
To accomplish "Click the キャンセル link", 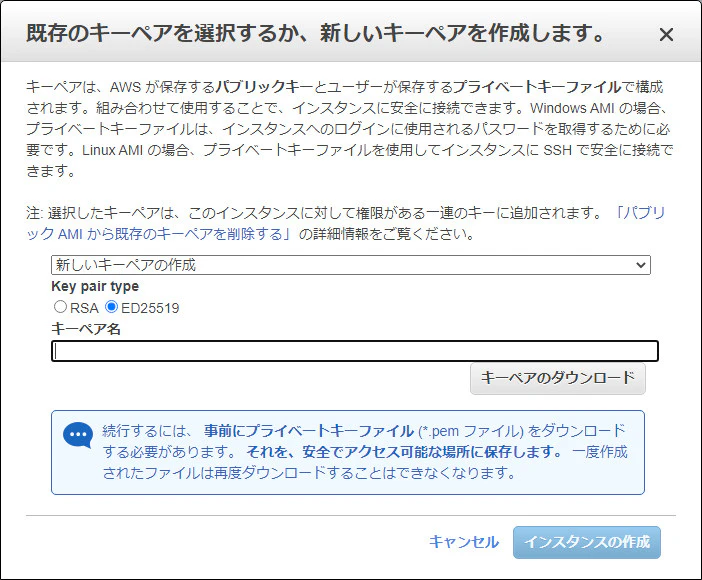I will pyautogui.click(x=464, y=542).
